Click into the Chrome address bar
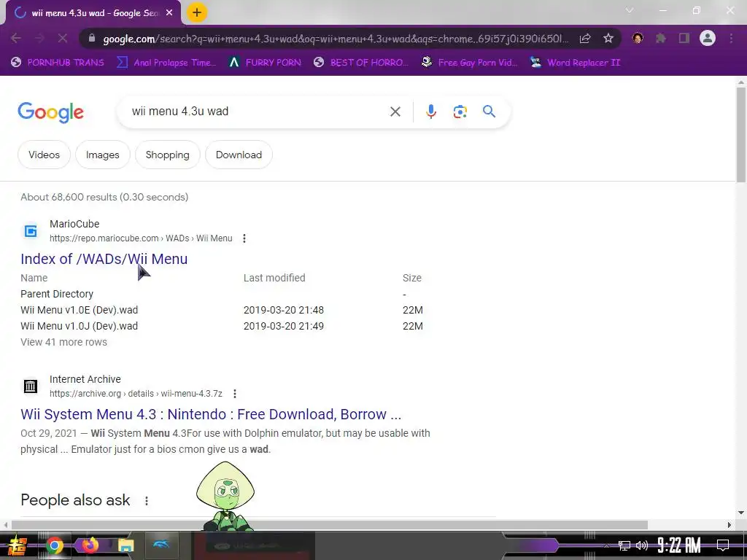747x560 pixels. [x=336, y=39]
